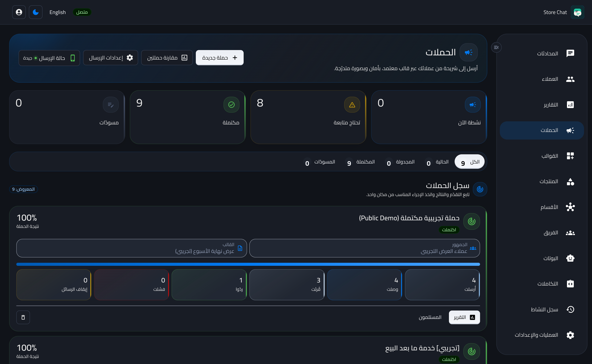
Task: Click the متصل connection status badge
Action: click(82, 12)
